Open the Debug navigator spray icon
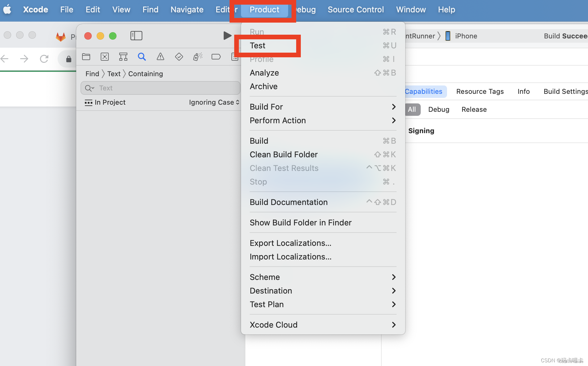Screen dimensions: 588x366 point(198,57)
